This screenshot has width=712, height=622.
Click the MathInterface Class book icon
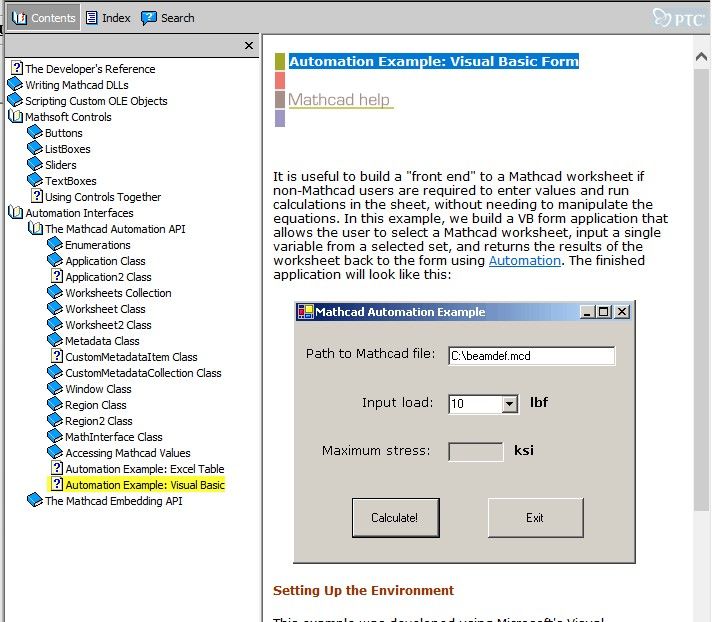(55, 436)
